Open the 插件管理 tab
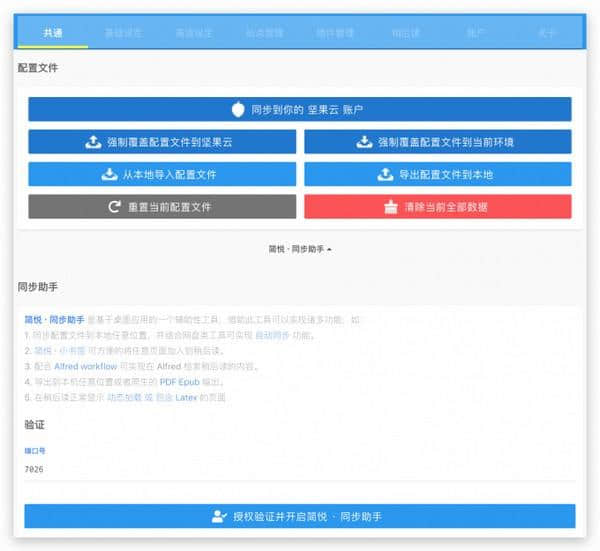Viewport: 600px width, 551px height. point(335,33)
